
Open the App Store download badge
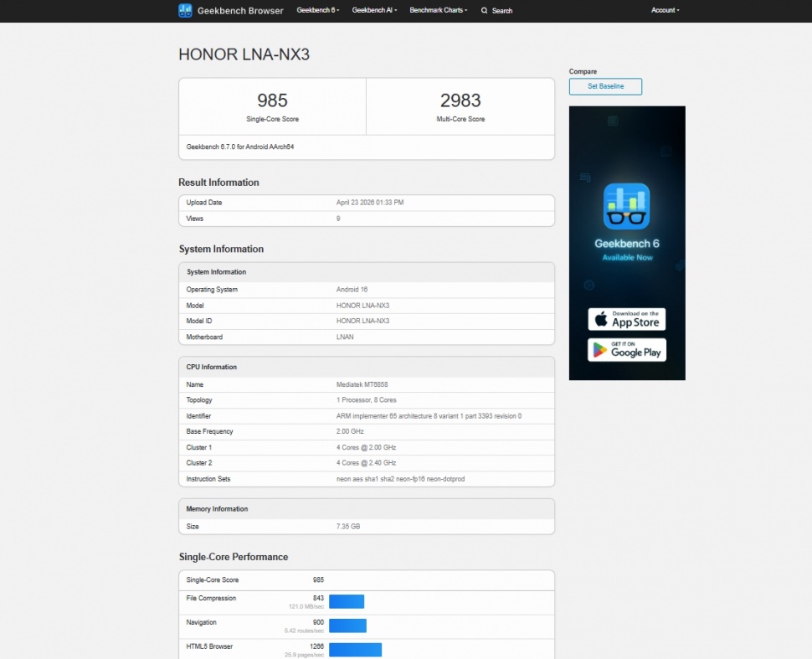(626, 319)
